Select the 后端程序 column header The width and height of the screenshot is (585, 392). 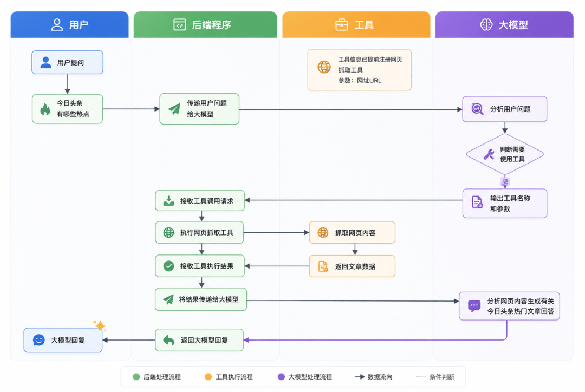205,24
